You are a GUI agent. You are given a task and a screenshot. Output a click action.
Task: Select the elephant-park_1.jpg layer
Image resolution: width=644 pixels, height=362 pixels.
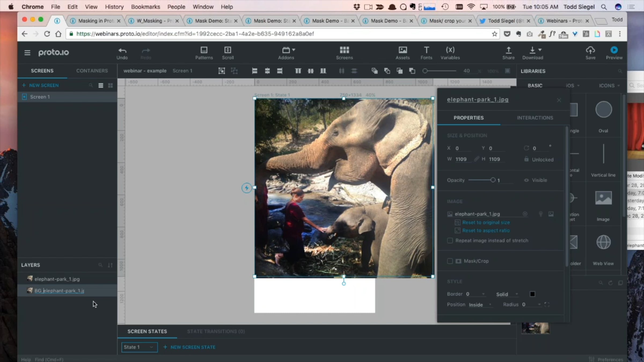tap(57, 279)
